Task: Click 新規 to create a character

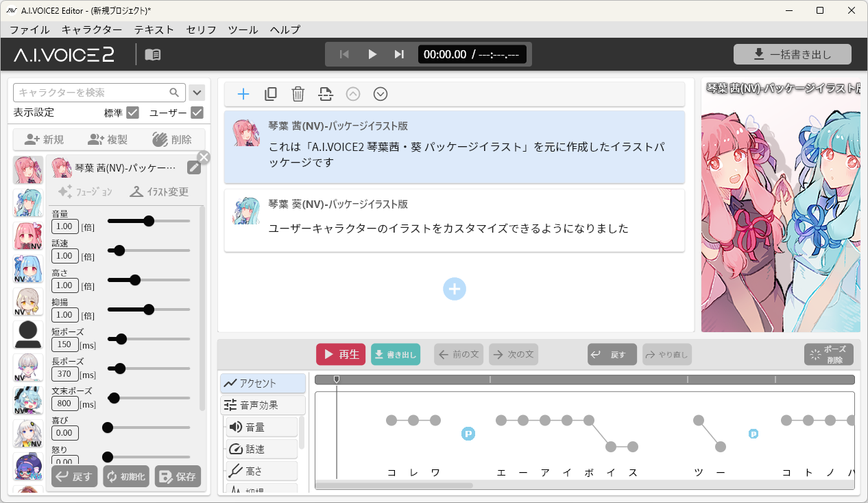Action: [44, 139]
